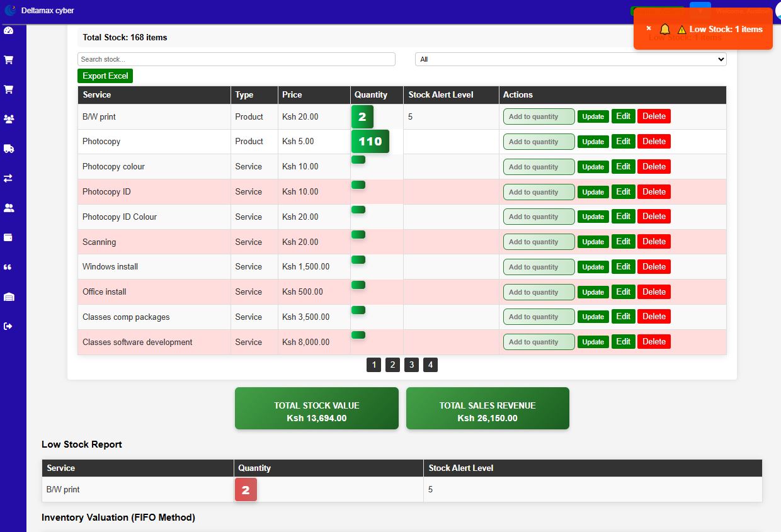Expand the "All" filter dropdown
The image size is (781, 532).
(x=570, y=59)
